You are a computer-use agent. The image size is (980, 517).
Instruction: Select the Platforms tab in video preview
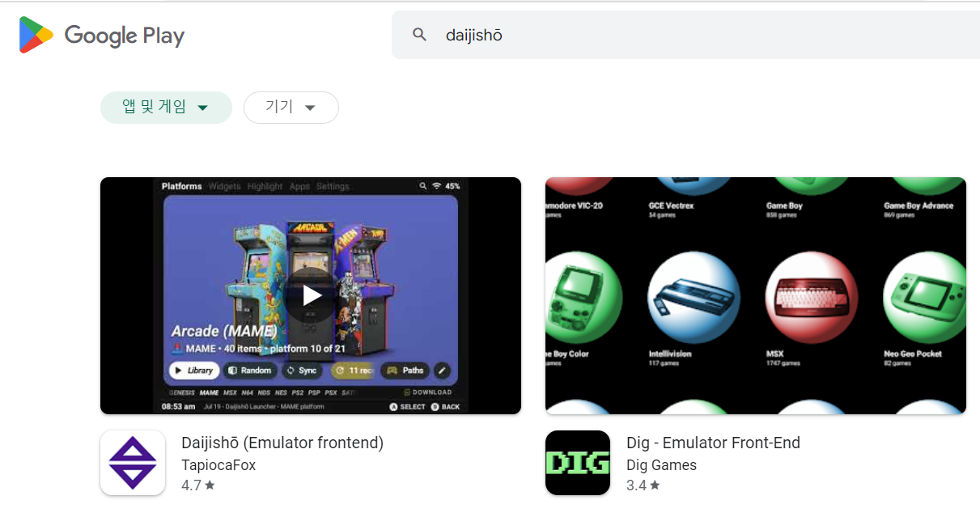point(181,186)
